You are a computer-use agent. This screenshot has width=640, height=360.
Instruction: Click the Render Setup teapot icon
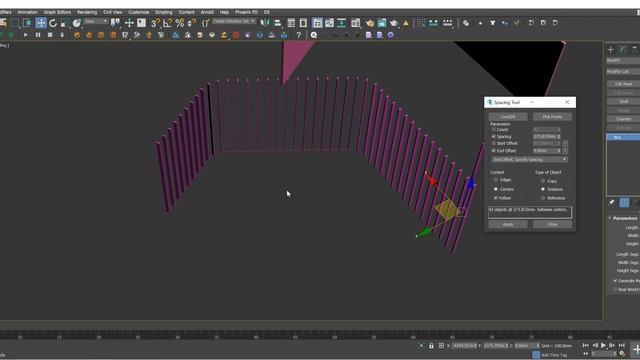pos(370,23)
